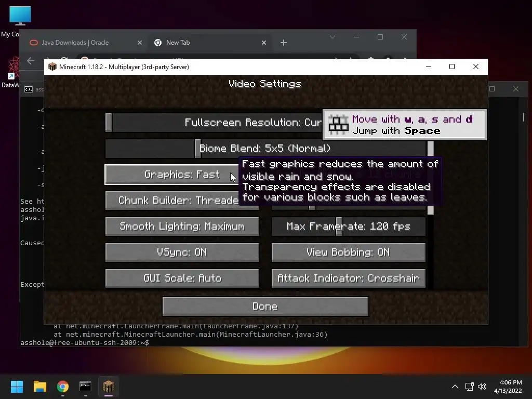This screenshot has width=532, height=399.
Task: Cycle the GUI Scale: Auto option
Action: [x=182, y=278]
